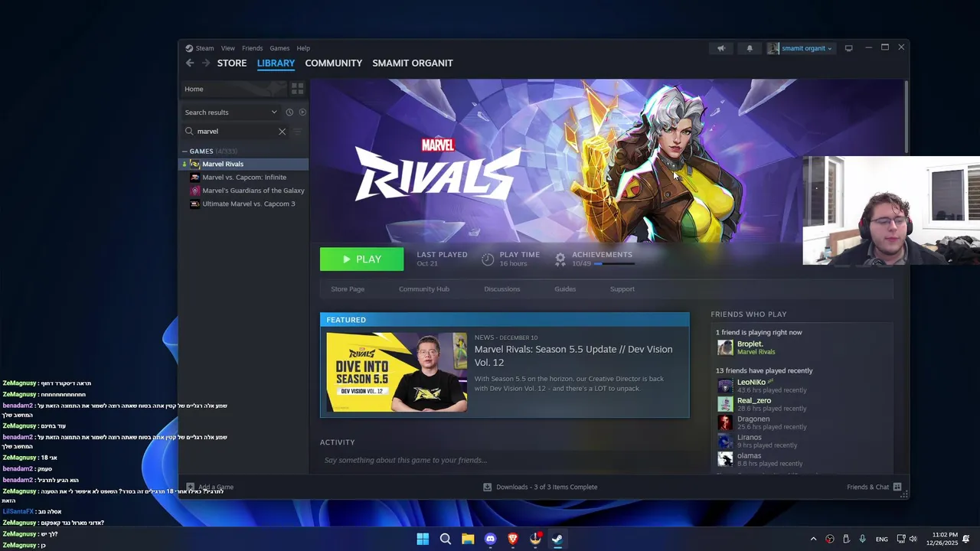Open the microphone tray icon

click(862, 539)
